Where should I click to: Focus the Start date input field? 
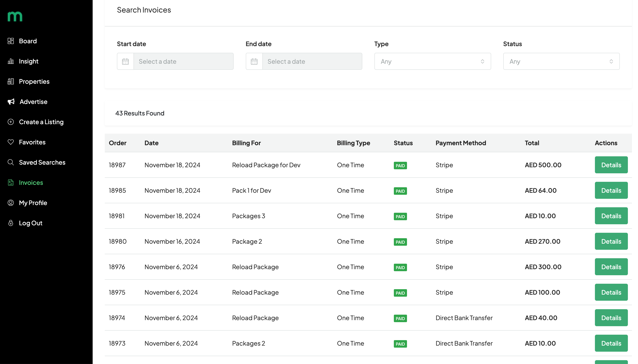[183, 61]
